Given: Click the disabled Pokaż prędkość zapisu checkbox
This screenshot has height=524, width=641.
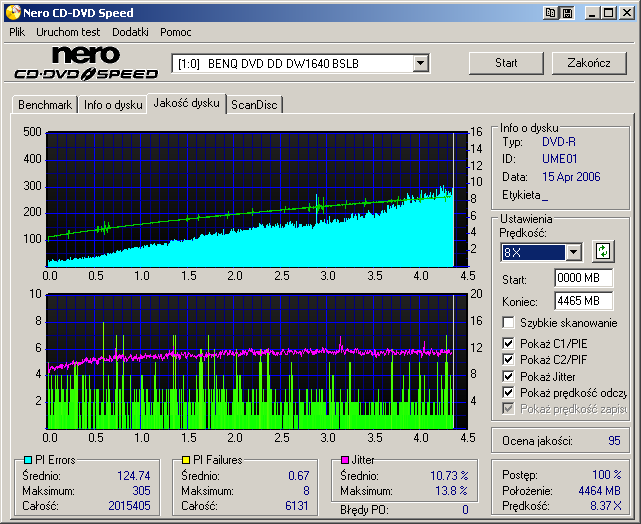Looking at the screenshot, I should point(508,409).
